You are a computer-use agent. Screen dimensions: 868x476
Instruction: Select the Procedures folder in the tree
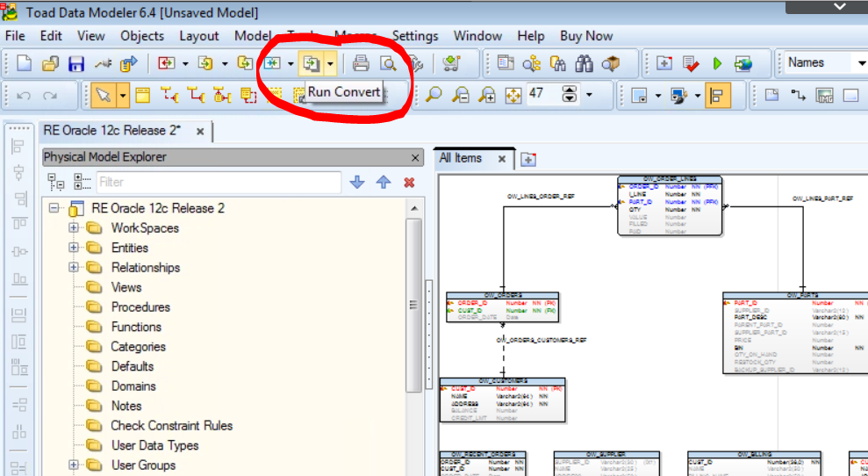[x=140, y=307]
